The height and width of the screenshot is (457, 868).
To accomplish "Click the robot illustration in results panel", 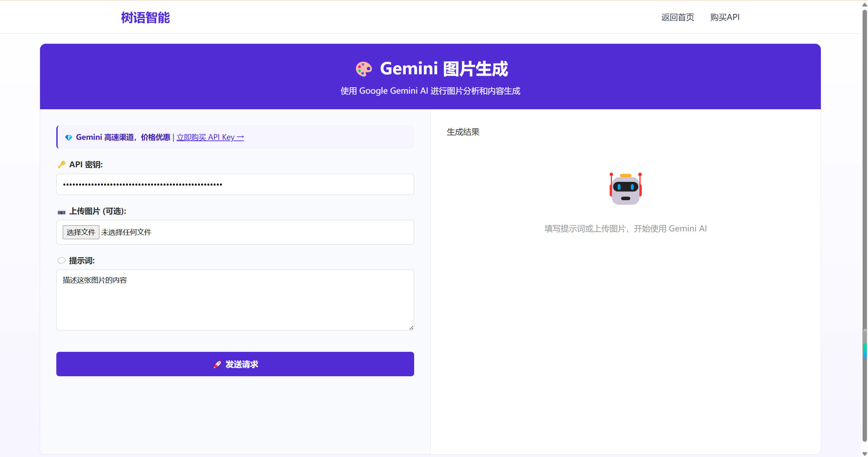I will coord(625,188).
